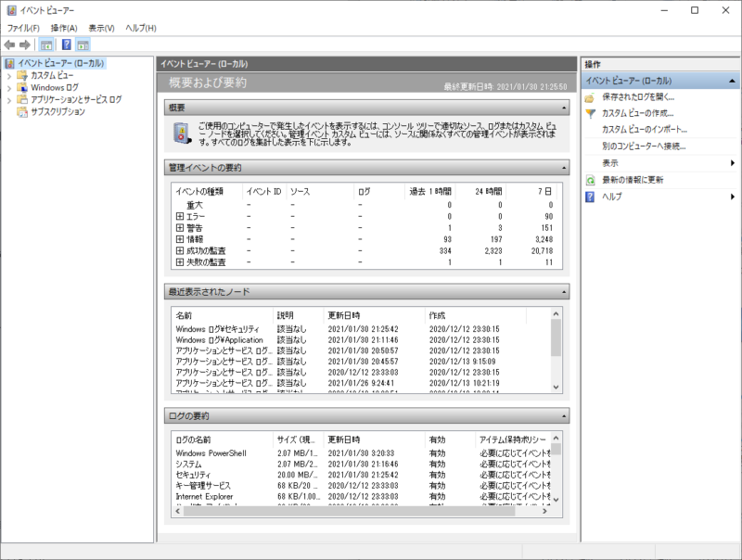Select the キー管理サービス log row
The image size is (742, 560).
pos(361,486)
